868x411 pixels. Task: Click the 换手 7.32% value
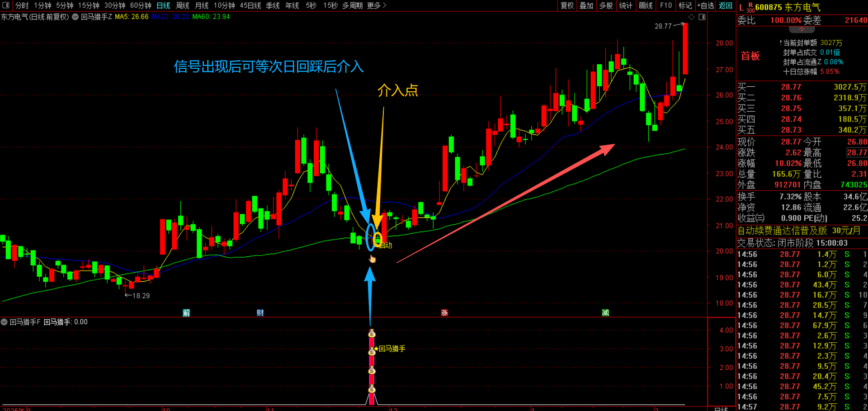pos(790,197)
